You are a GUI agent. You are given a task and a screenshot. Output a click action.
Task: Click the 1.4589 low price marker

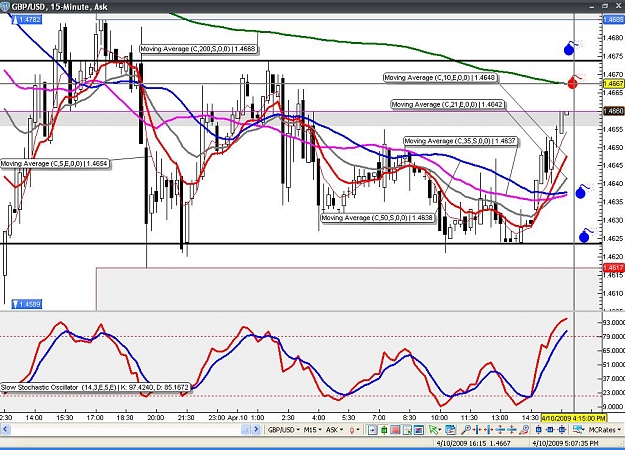[x=27, y=305]
